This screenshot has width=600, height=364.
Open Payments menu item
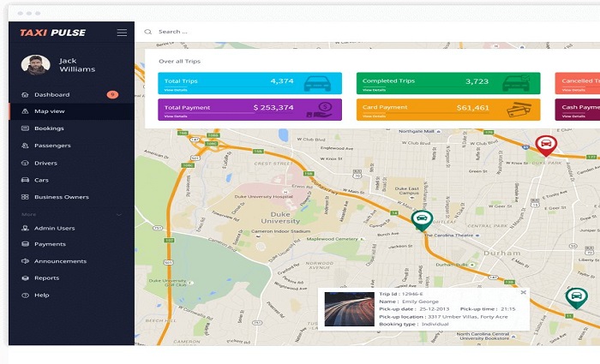71,244
